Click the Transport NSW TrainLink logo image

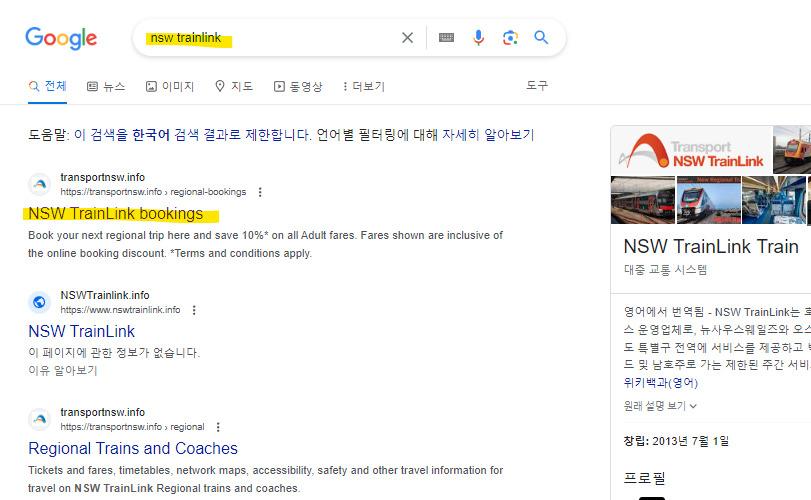(692, 150)
